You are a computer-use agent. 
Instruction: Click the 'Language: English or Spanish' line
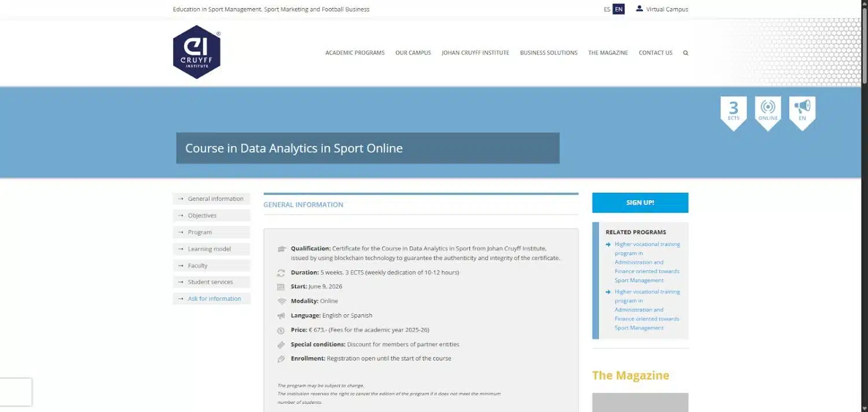point(332,315)
